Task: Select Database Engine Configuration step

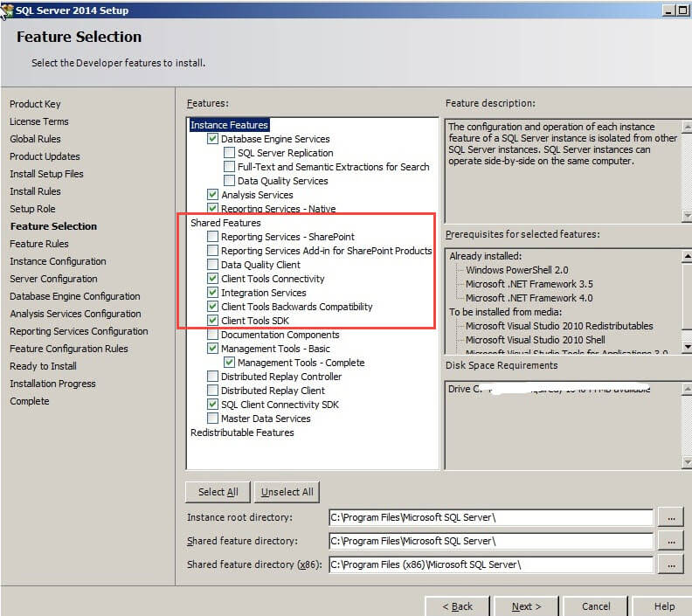Action: coord(75,296)
